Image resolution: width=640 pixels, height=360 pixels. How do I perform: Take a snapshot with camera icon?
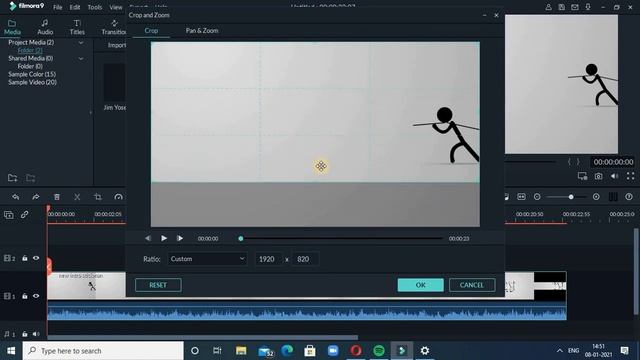598,176
